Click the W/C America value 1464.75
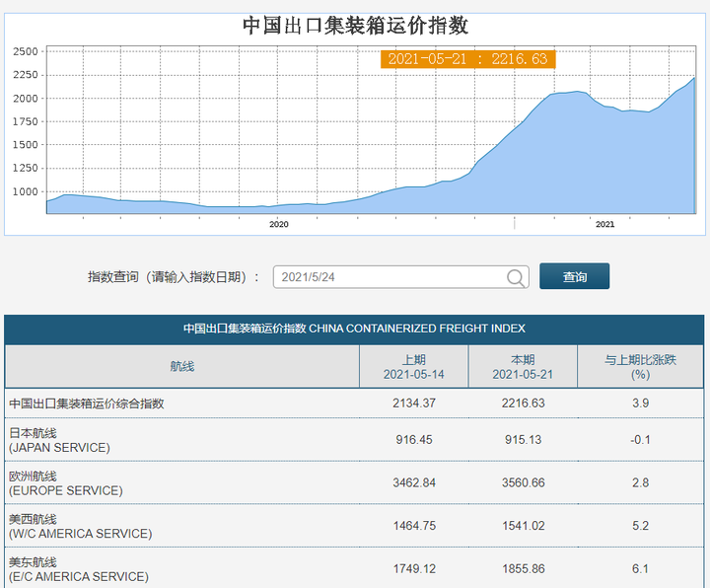 [x=414, y=526]
